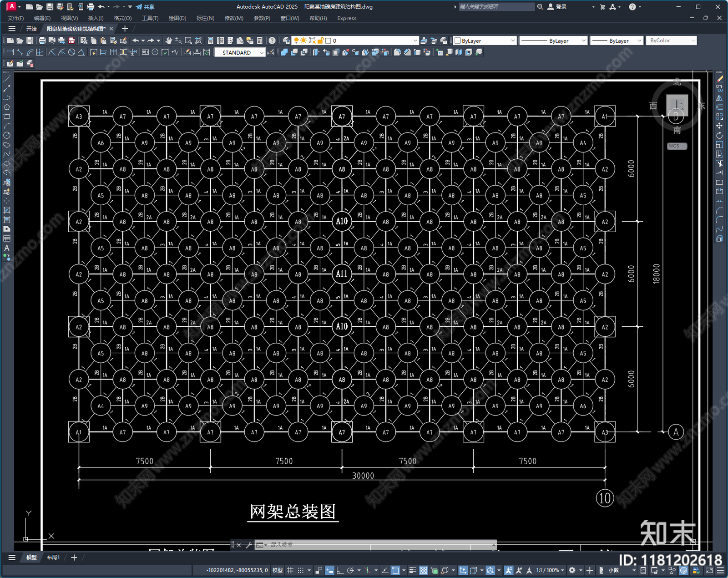Screen dimensions: 728x578
Task: Select the Line tool in left toolbar
Action: 7,79
